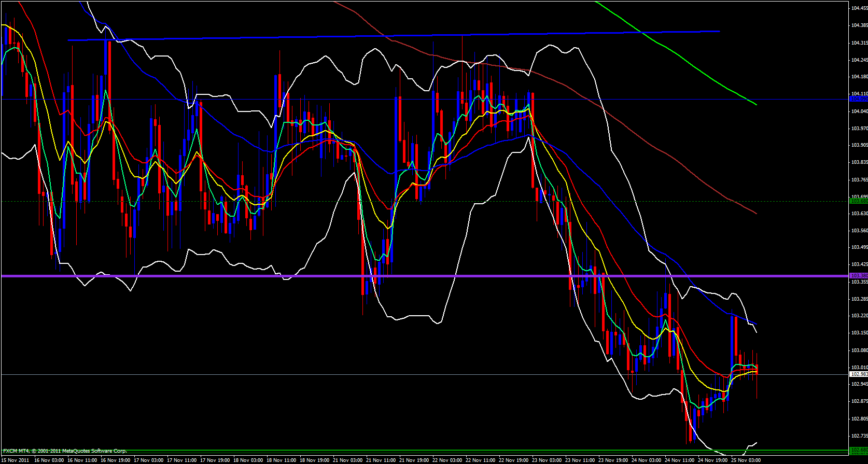Click the end of brown moving average line
This screenshot has width=868, height=464.
(755, 213)
